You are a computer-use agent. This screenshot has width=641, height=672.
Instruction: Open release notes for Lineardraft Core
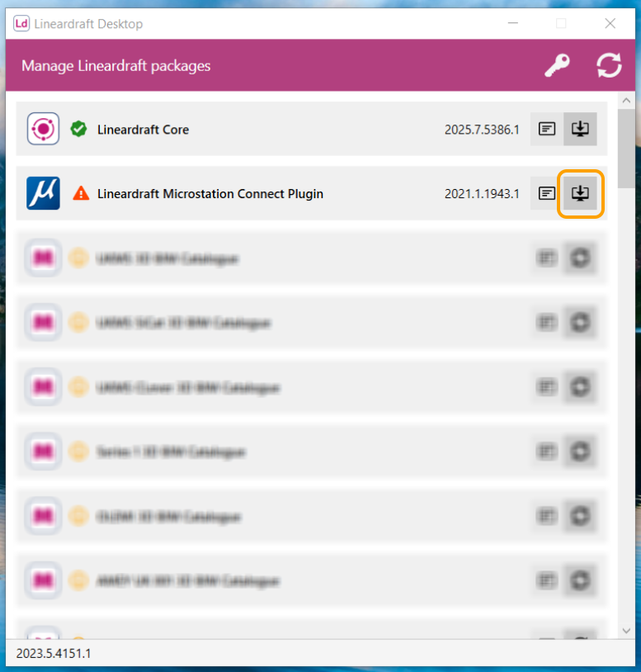pyautogui.click(x=547, y=129)
